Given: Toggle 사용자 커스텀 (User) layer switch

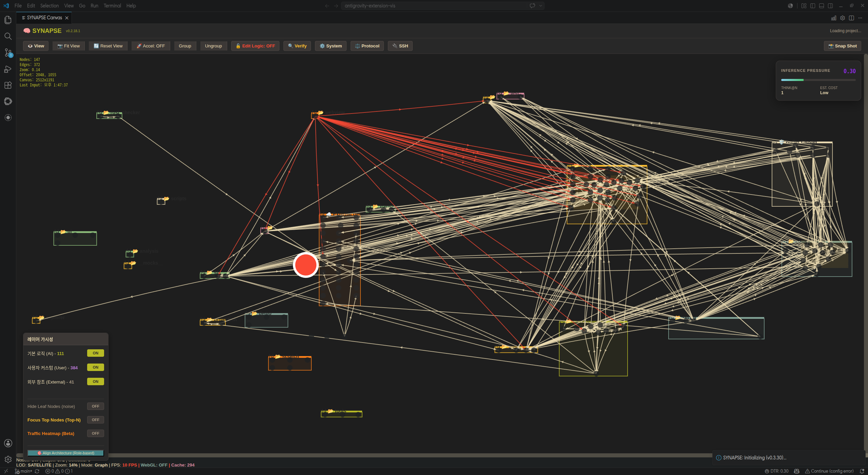Looking at the screenshot, I should 96,367.
